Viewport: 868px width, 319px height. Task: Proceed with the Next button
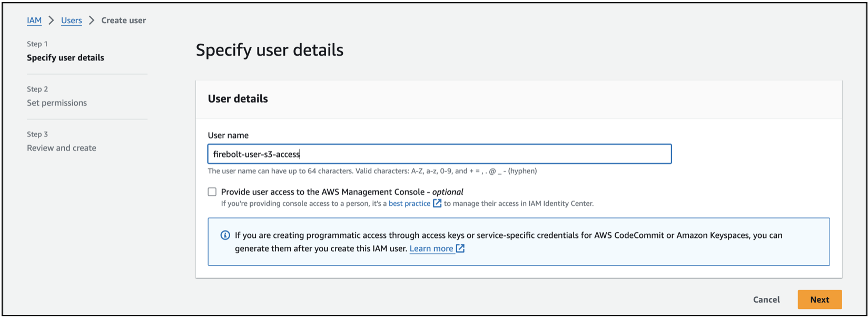[820, 300]
